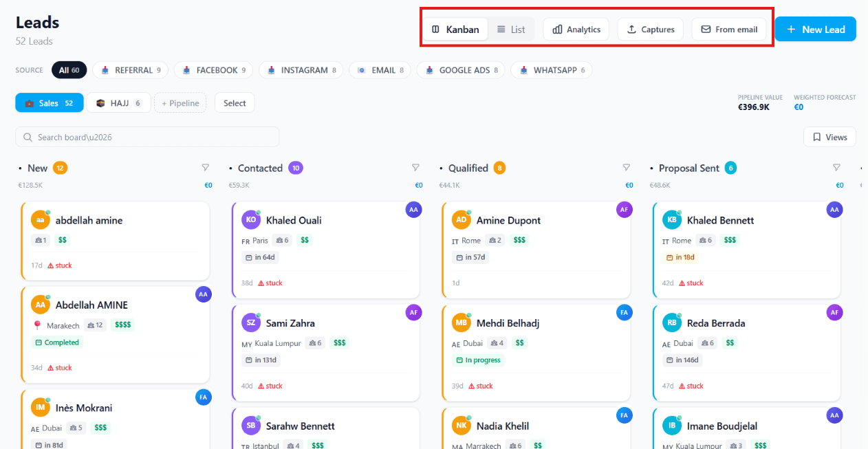Switch to Kanban view
Viewport: 868px width, 449px height.
click(x=455, y=30)
